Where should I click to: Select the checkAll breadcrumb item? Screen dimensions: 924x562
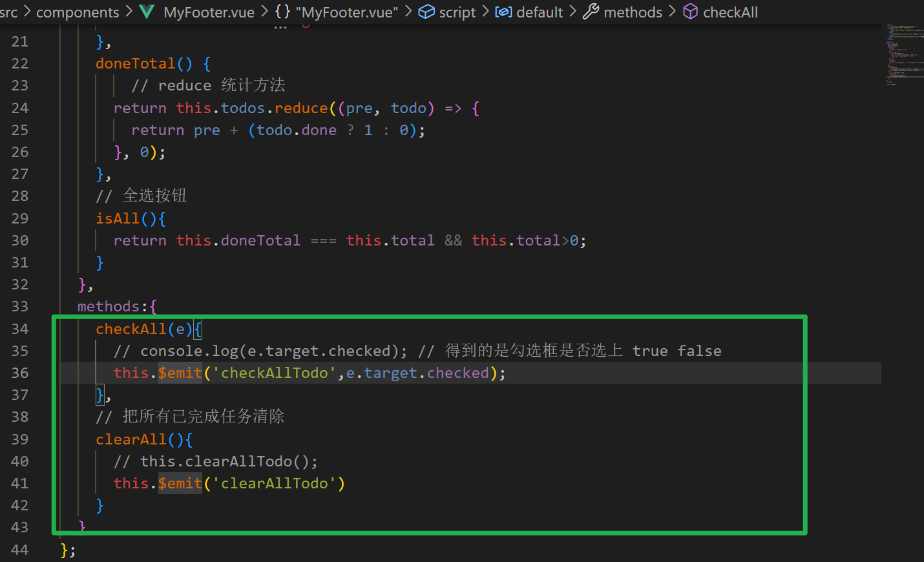click(x=730, y=12)
